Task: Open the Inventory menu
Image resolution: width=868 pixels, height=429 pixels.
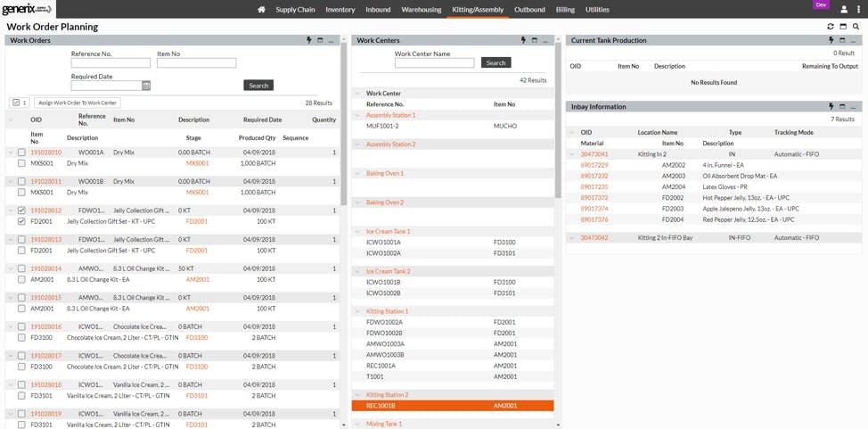Action: (340, 10)
